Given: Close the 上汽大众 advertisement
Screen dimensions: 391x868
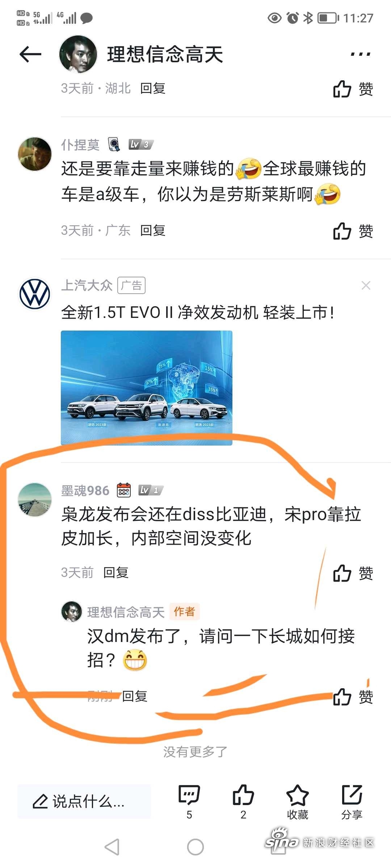Looking at the screenshot, I should [x=366, y=286].
